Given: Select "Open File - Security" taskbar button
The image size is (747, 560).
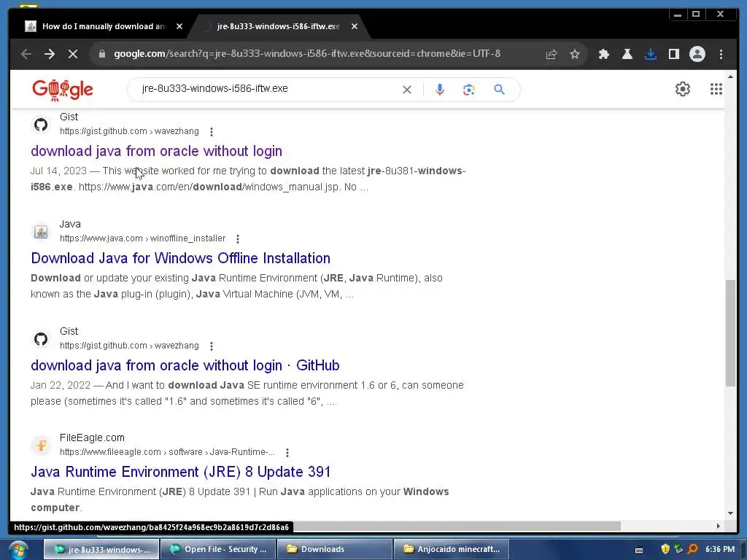Looking at the screenshot, I should pos(218,549).
